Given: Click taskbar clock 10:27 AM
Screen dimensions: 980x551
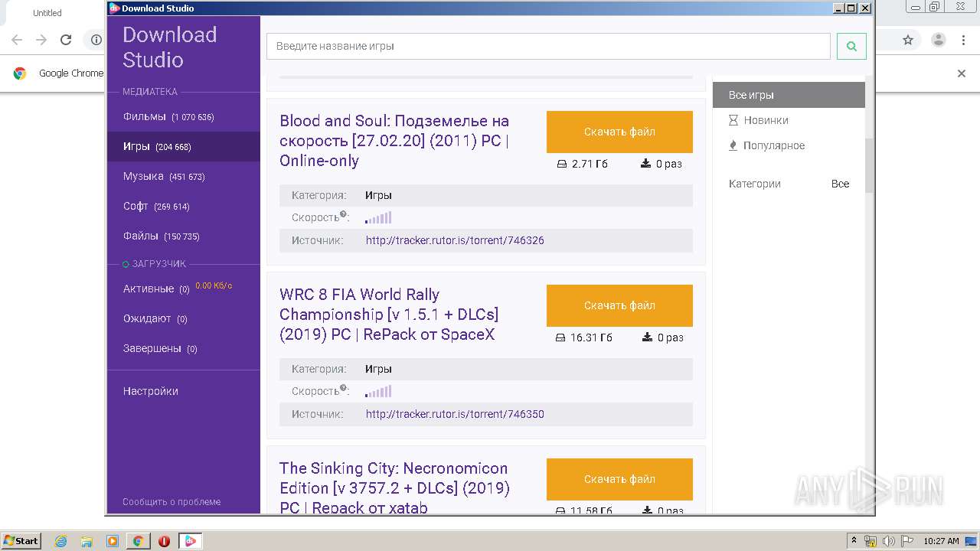Looking at the screenshot, I should click(x=941, y=541).
